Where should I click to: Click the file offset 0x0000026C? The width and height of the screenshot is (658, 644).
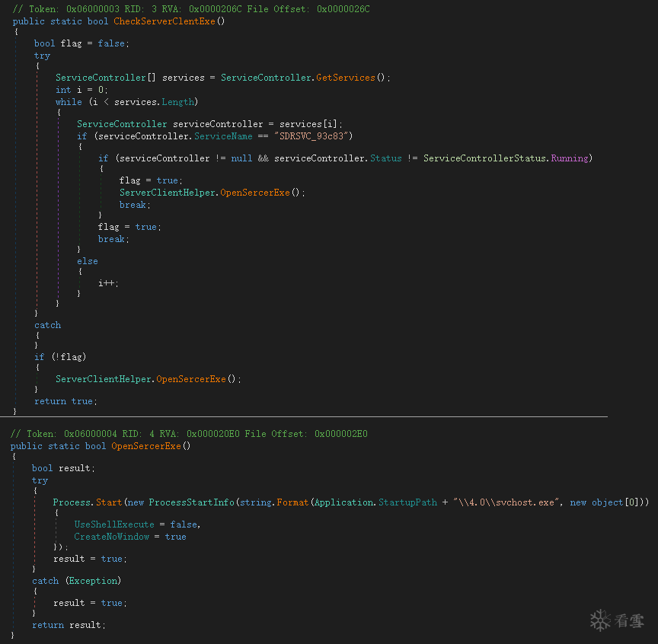coord(343,9)
